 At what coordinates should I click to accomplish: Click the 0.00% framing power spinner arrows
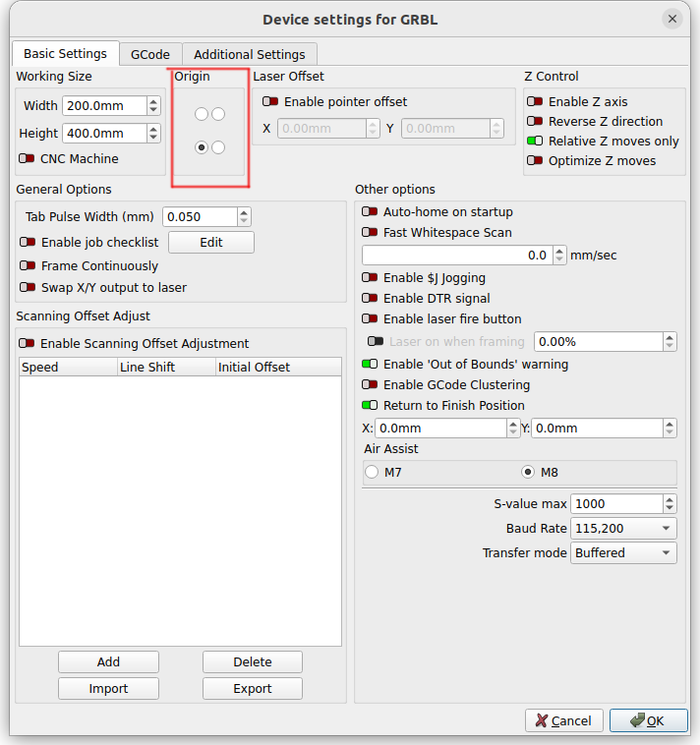pyautogui.click(x=670, y=342)
